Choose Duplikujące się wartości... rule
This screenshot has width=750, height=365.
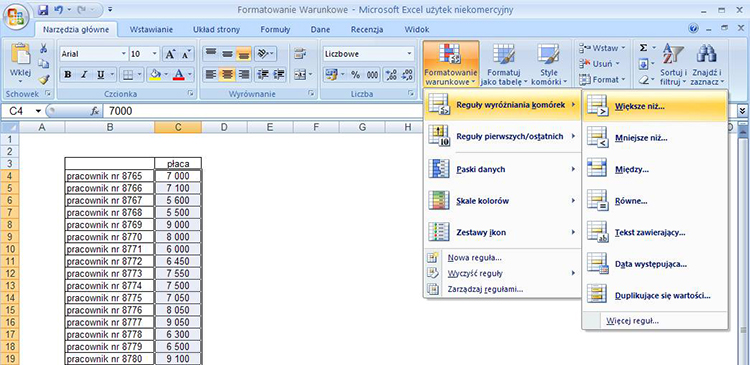click(654, 296)
